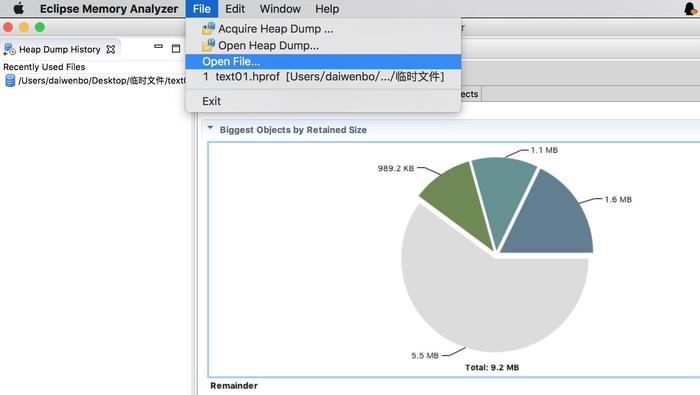
Task: Click the notification icon in the menu bar
Action: (x=691, y=8)
